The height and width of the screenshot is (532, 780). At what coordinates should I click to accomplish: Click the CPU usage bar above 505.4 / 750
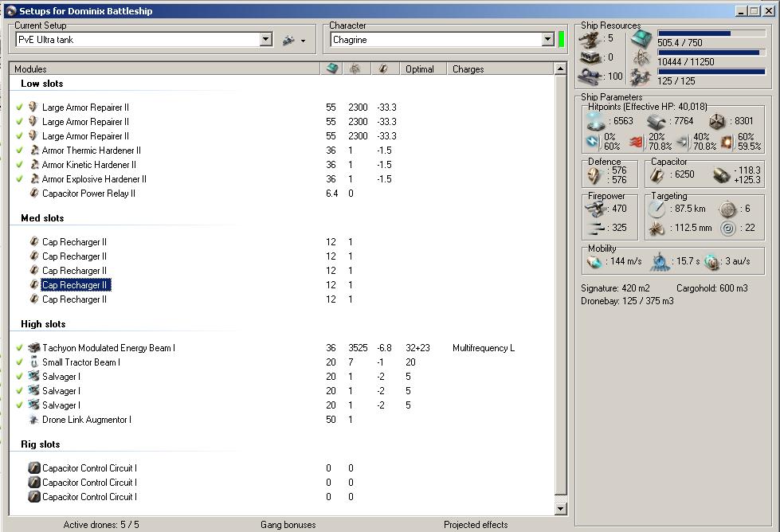[x=711, y=33]
